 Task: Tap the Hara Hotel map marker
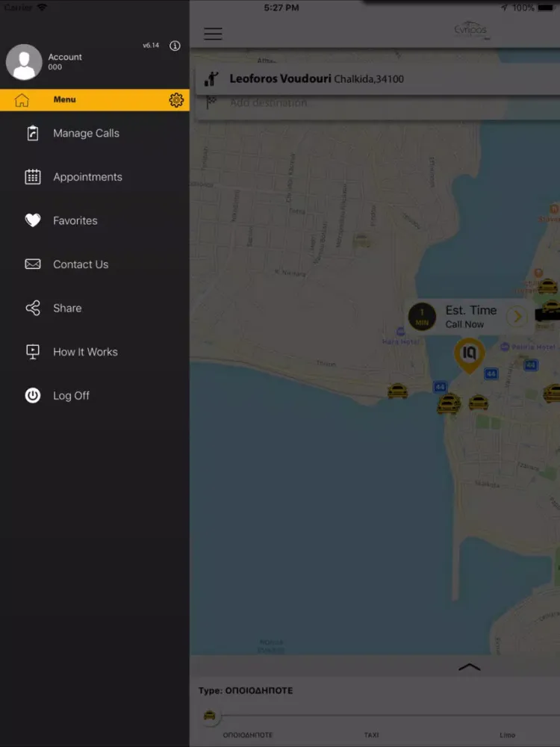click(400, 332)
